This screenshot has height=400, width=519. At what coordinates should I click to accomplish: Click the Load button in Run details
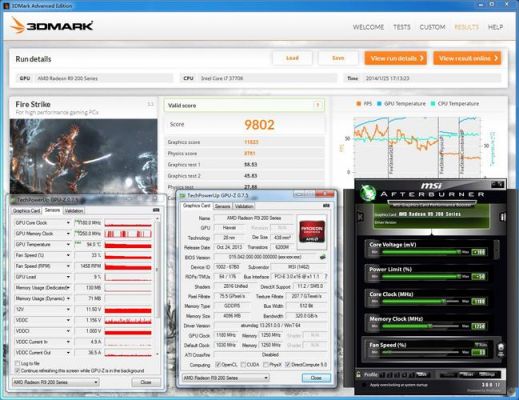(x=292, y=58)
